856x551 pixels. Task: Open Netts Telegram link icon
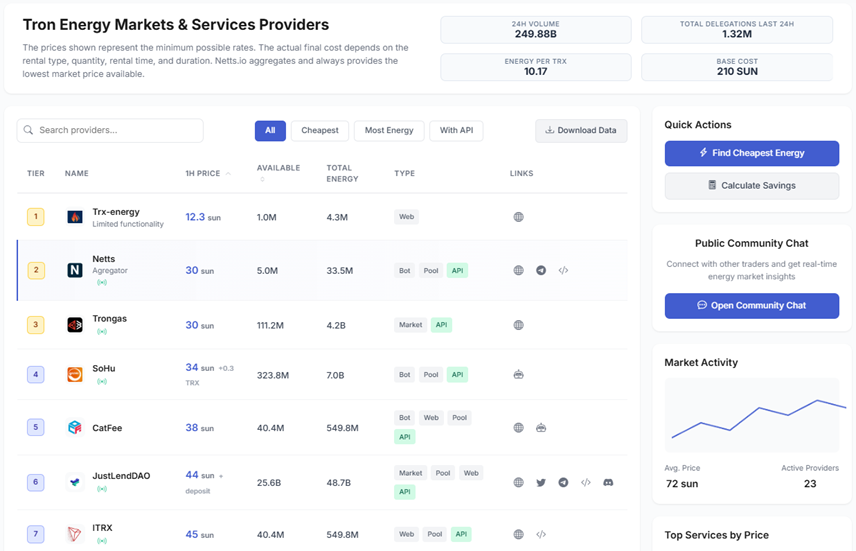coord(541,270)
